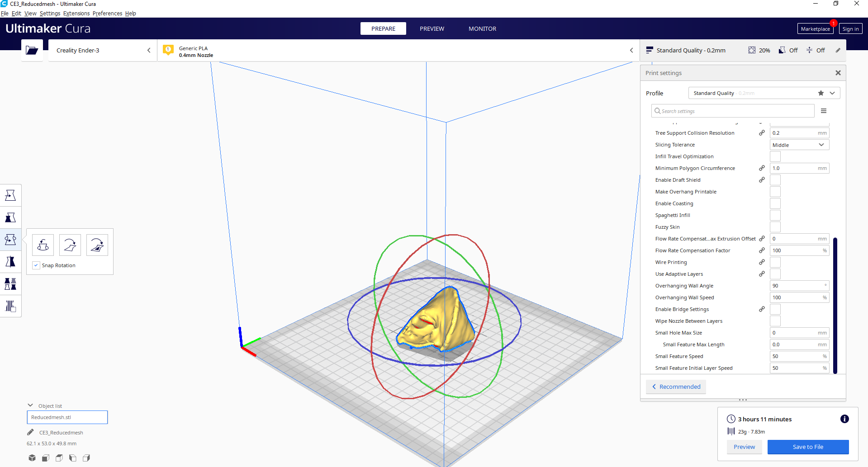The width and height of the screenshot is (868, 467).
Task: Switch to 3D view cube icon
Action: 32,458
